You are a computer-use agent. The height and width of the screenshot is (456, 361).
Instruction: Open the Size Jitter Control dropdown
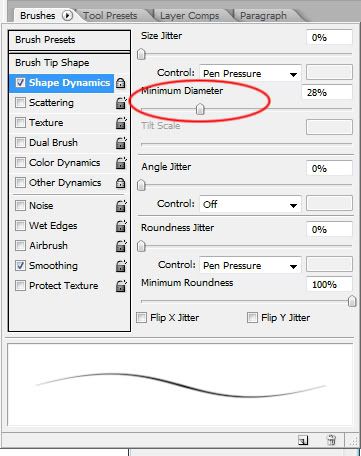(250, 74)
